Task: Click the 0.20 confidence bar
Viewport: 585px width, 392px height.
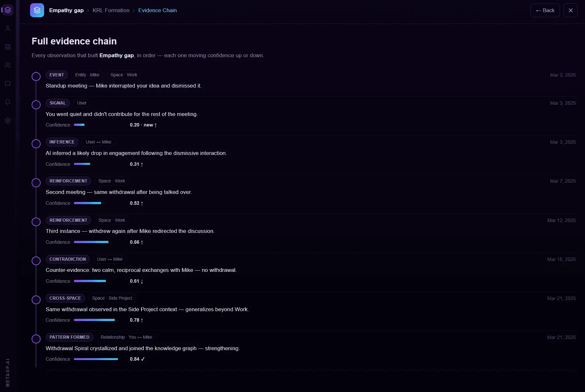Action: point(79,125)
